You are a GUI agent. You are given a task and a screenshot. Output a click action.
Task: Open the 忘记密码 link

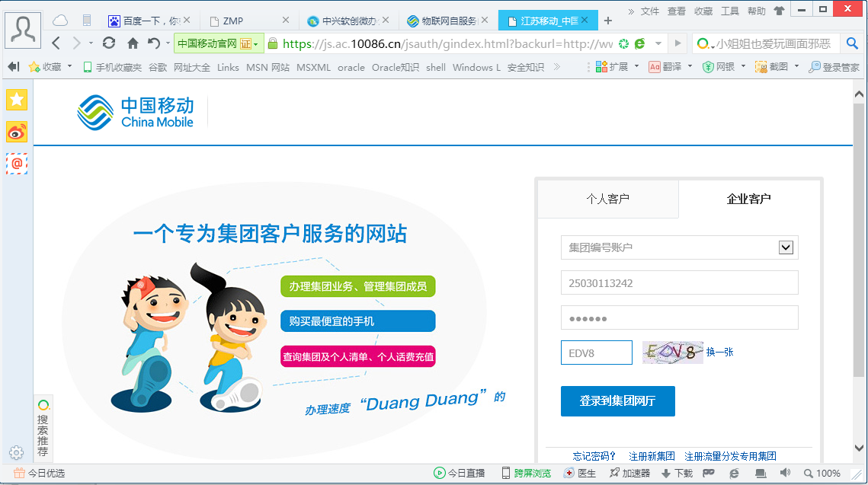click(x=594, y=456)
